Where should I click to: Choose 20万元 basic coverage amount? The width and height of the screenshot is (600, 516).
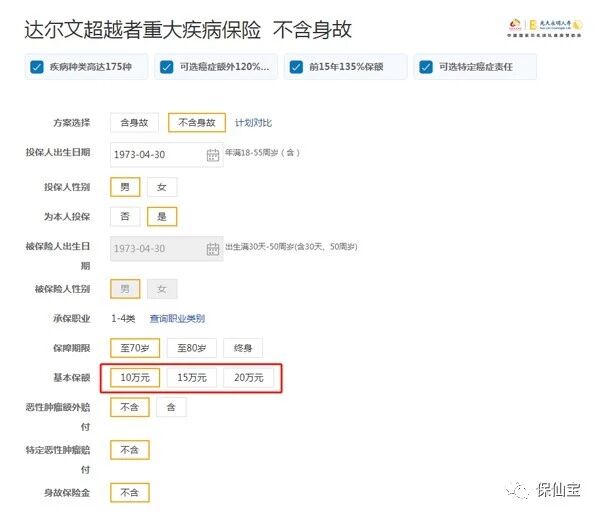click(x=249, y=378)
